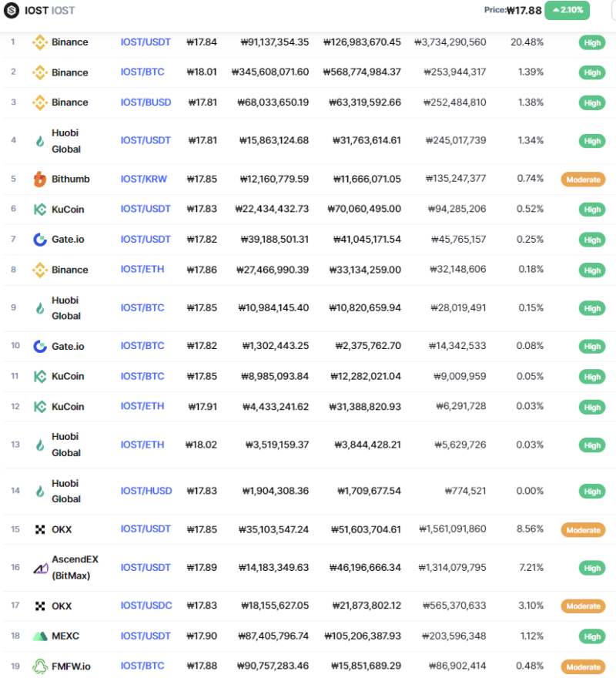Open the Huobi Global IOST/BTC pair link
Screen dimensions: 616x678
click(x=142, y=307)
